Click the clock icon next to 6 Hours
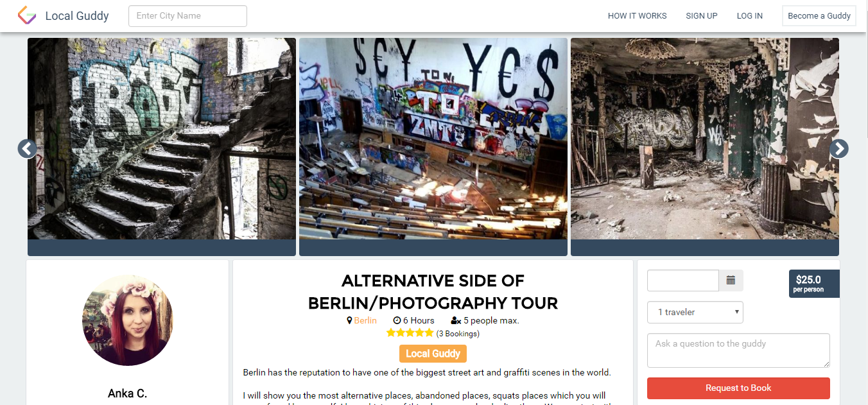This screenshot has width=868, height=405. 397,320
